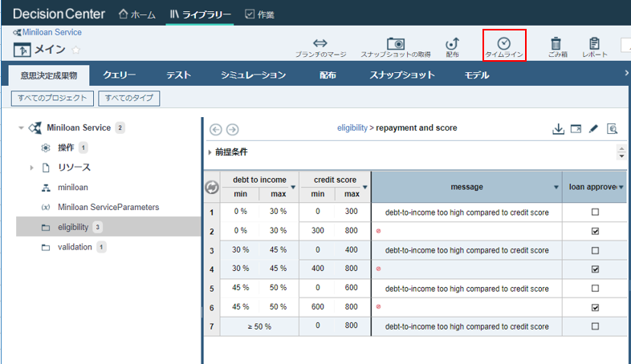The width and height of the screenshot is (631, 364).
Task: Click the メイン branch icon
Action: click(x=22, y=50)
